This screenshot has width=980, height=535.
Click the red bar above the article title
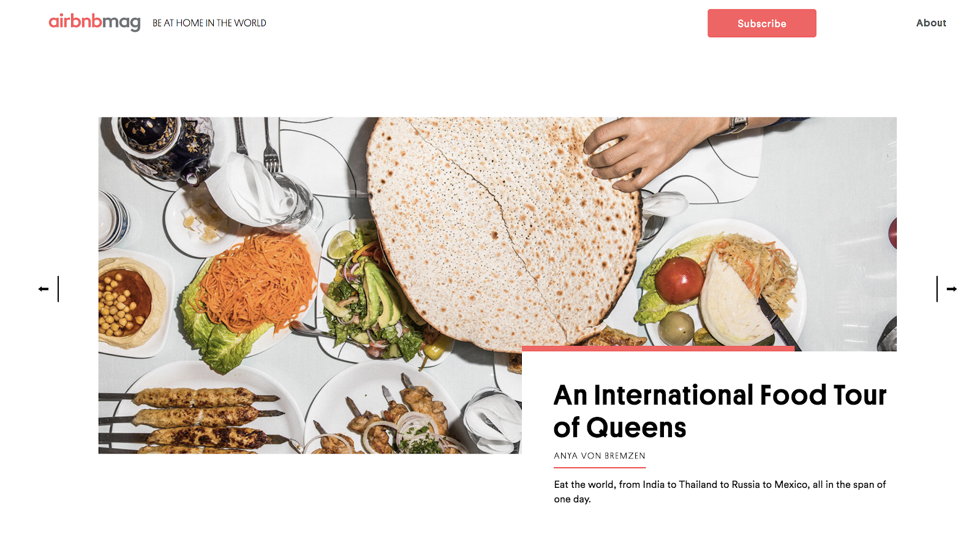point(658,348)
